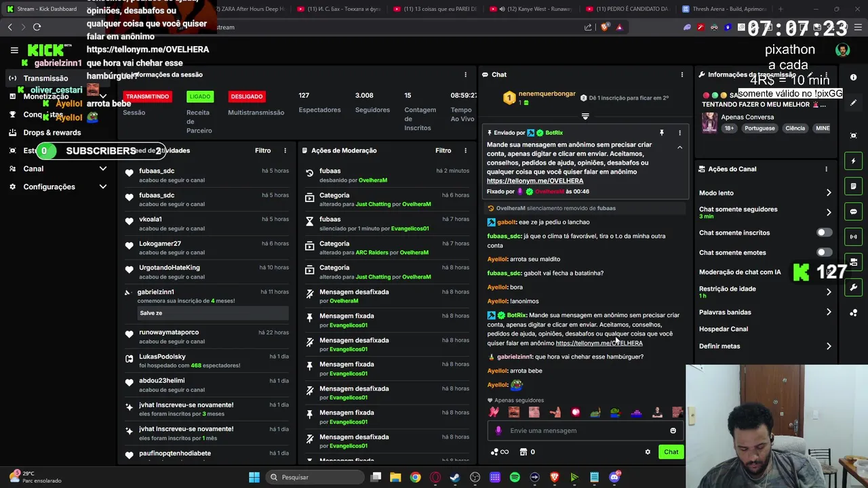Click the broadcast signal icon in right rail
The height and width of the screenshot is (488, 868).
[x=854, y=237]
